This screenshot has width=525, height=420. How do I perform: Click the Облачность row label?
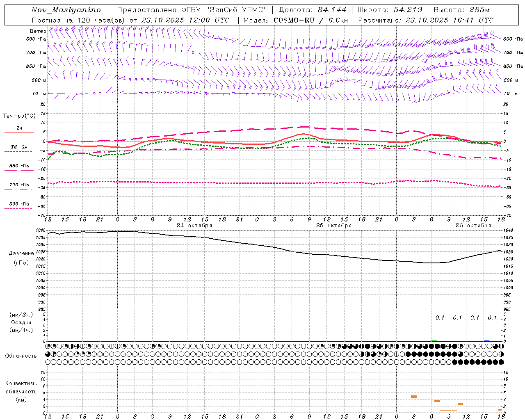(x=21, y=356)
